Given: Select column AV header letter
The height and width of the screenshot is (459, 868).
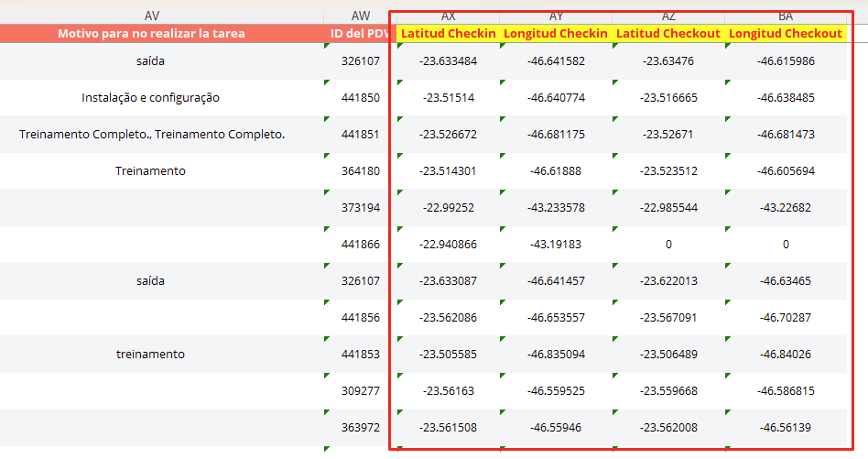Looking at the screenshot, I should pos(151,16).
